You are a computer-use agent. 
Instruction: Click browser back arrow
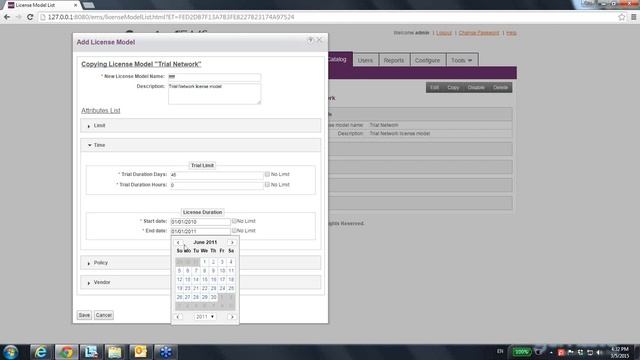[7, 17]
